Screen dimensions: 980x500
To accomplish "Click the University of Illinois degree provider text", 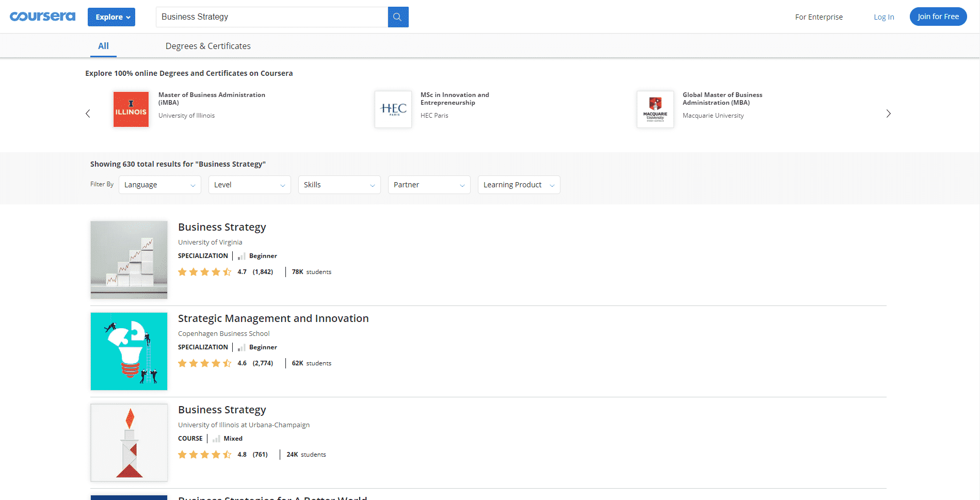I will (186, 116).
